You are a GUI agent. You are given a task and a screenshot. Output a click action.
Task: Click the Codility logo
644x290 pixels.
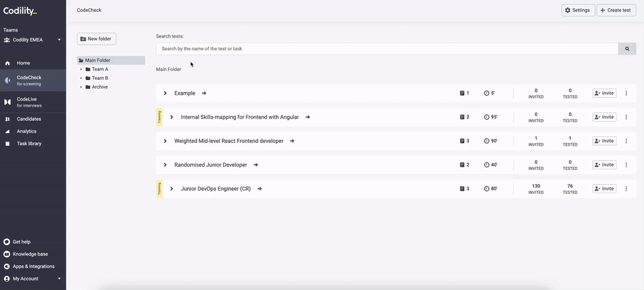point(20,11)
